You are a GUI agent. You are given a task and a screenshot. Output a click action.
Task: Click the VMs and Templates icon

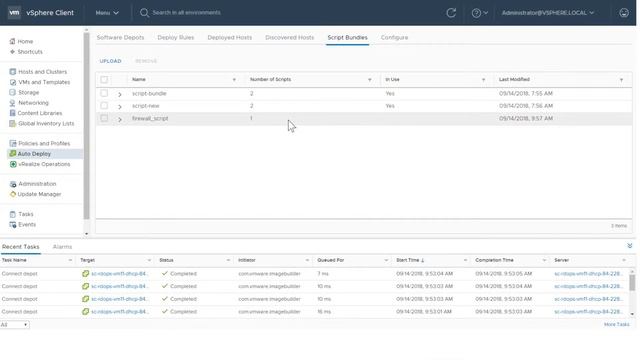tap(13, 82)
